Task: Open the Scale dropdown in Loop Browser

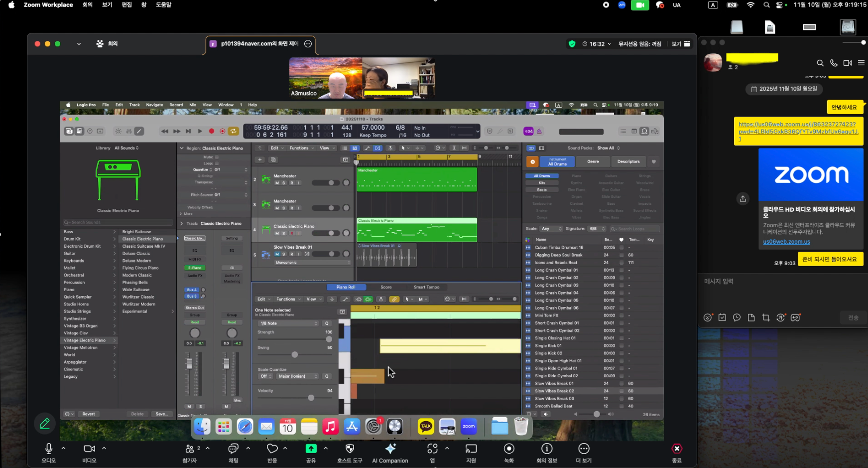Action: tap(551, 229)
